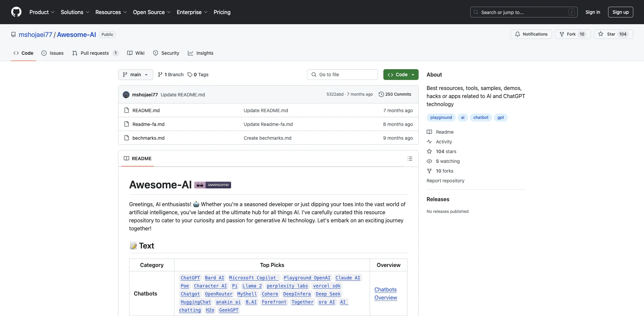Click the book icon next to Readme
This screenshot has height=316, width=644.
point(429,132)
